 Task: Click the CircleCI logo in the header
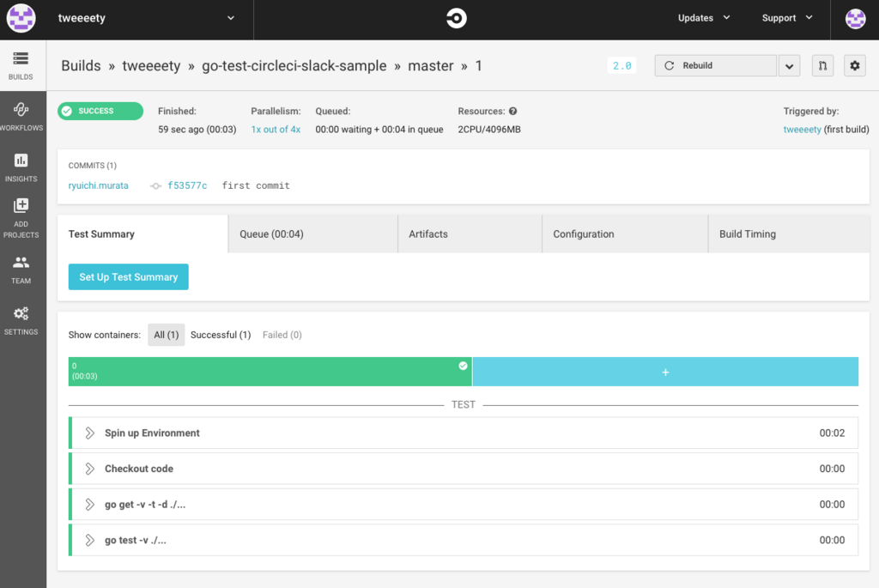[457, 18]
